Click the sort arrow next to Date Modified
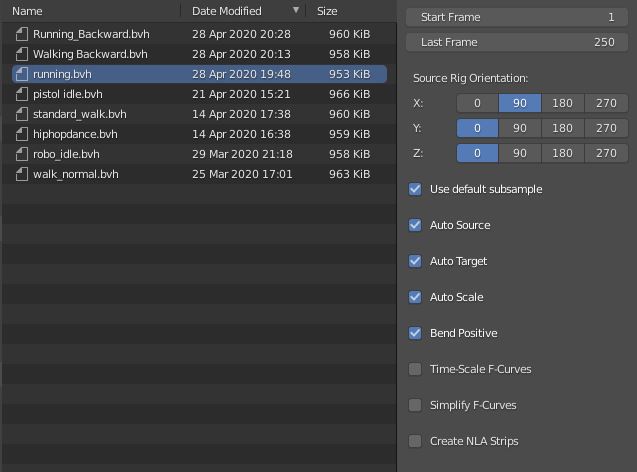Screen dimensions: 637x472 tap(296, 10)
